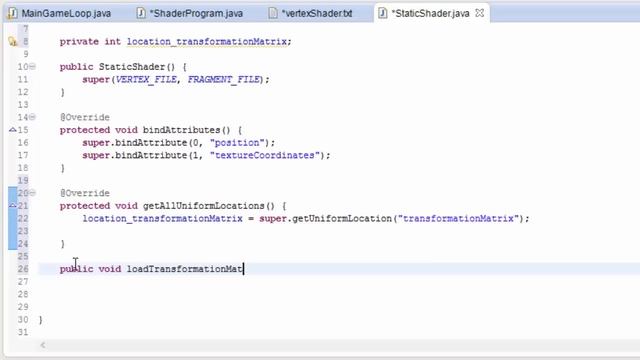Screen dimensions: 640x360
Task: Click VERTEX_FILE in the super call
Action: [147, 79]
